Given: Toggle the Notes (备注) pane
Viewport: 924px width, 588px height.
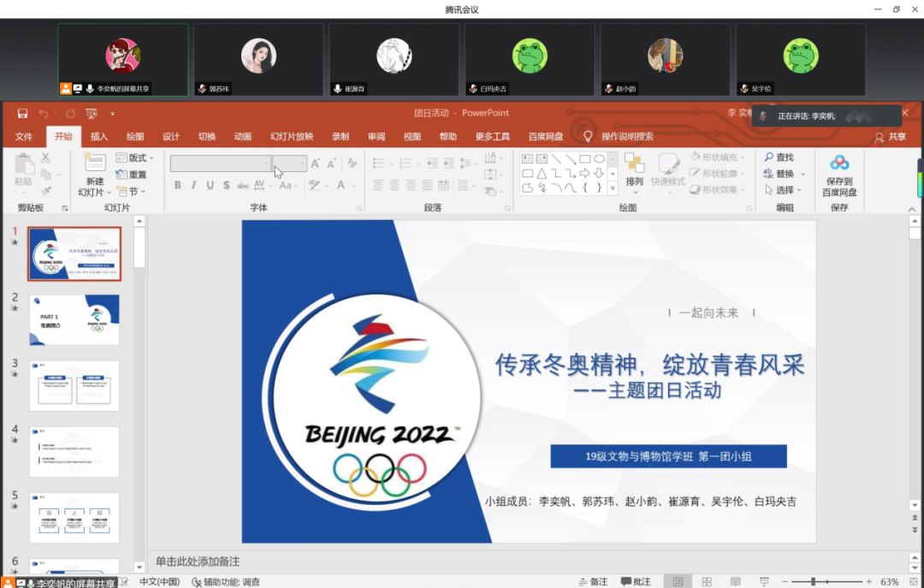Looking at the screenshot, I should (593, 582).
